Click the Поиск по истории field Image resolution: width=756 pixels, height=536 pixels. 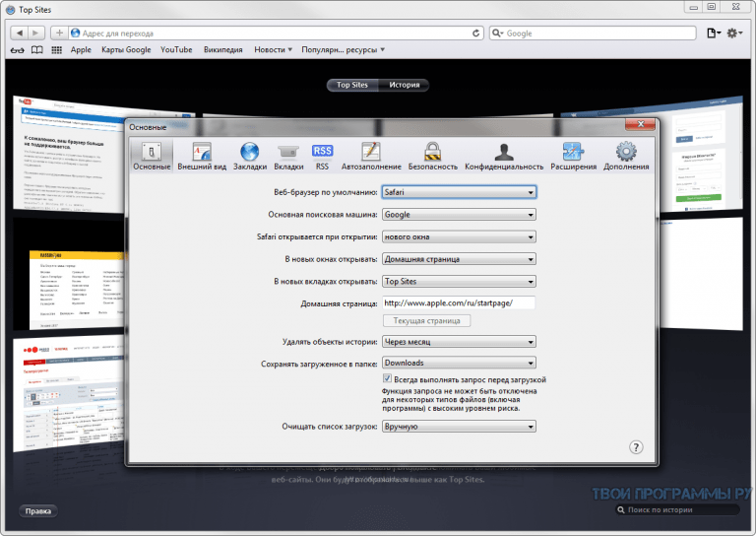tap(677, 510)
